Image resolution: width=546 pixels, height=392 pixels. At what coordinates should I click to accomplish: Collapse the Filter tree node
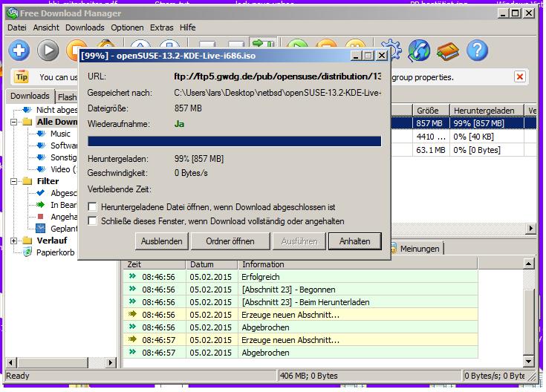tap(13, 181)
